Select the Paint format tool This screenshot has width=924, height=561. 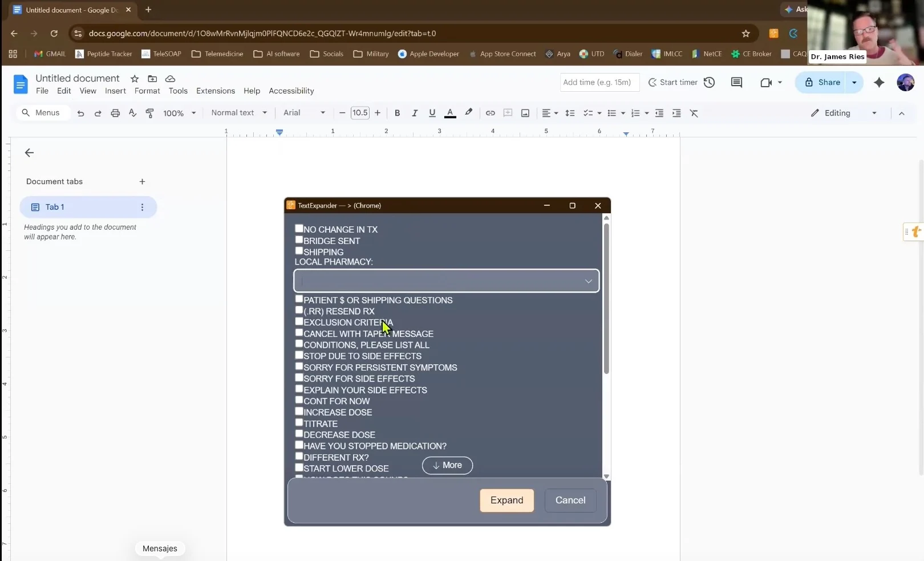[x=150, y=113]
